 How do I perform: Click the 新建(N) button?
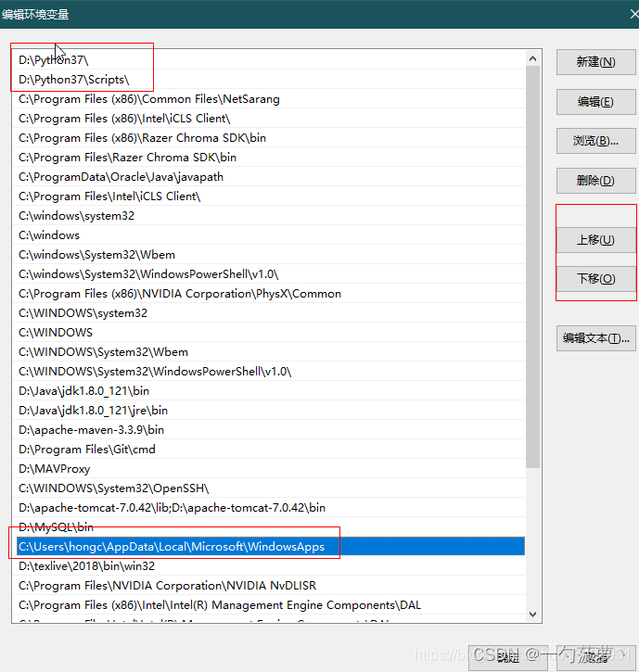[595, 62]
